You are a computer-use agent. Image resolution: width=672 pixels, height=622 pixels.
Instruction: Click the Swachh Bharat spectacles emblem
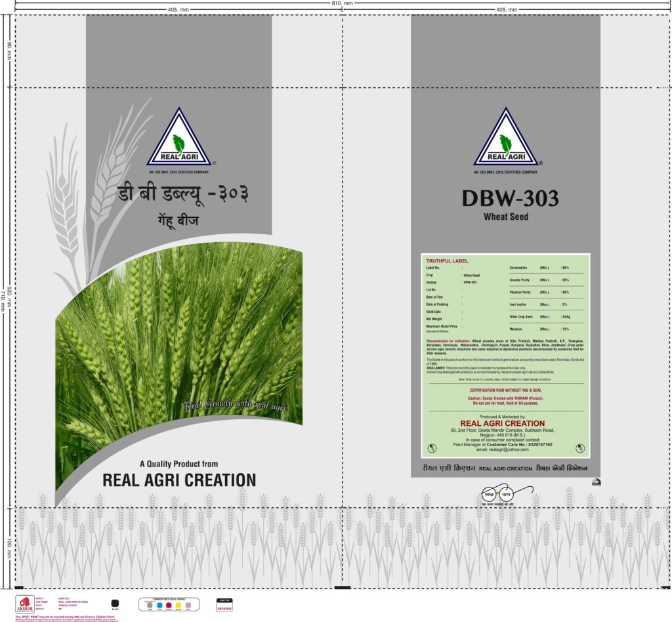(x=506, y=495)
